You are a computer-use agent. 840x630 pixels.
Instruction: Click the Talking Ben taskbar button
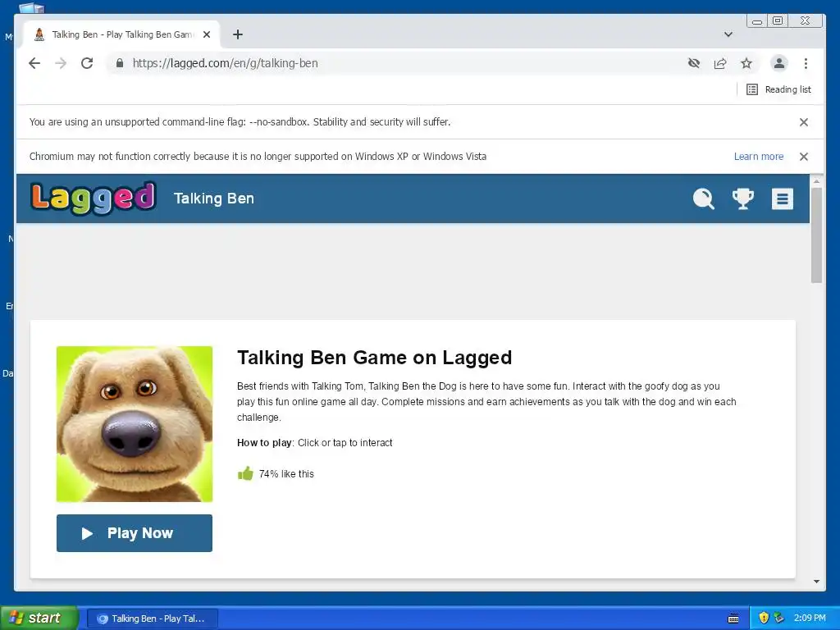click(152, 619)
